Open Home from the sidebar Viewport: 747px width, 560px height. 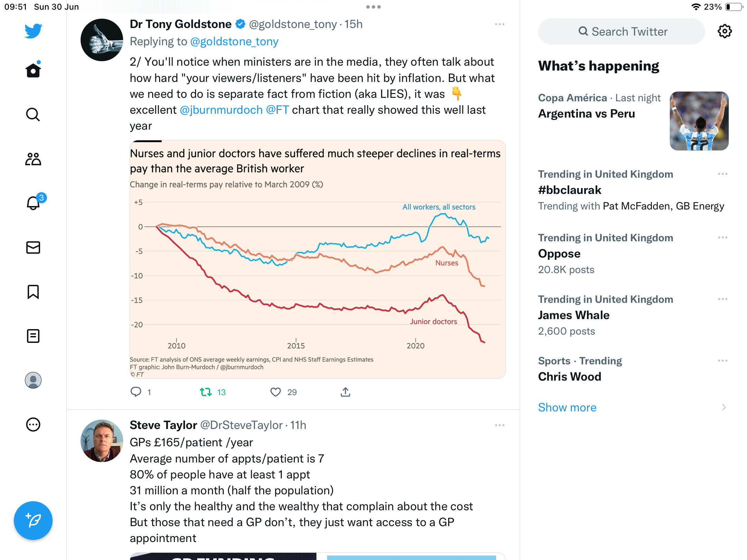coord(33,70)
